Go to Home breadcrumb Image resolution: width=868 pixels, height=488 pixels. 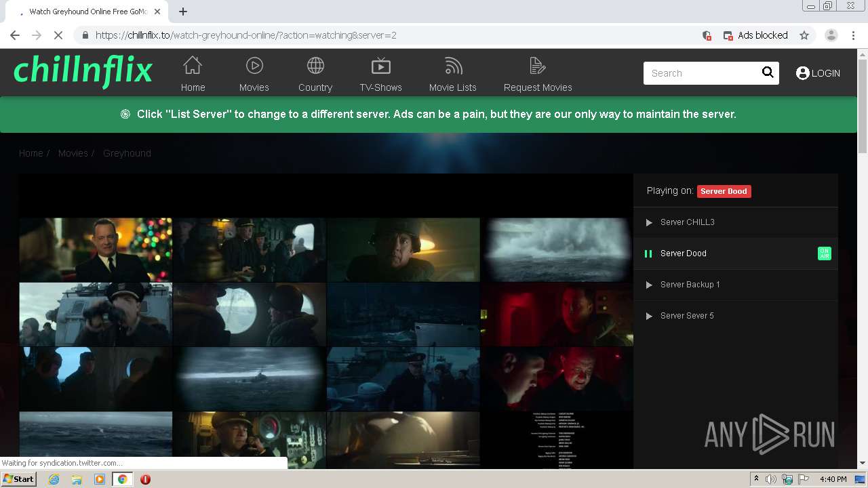(x=31, y=153)
